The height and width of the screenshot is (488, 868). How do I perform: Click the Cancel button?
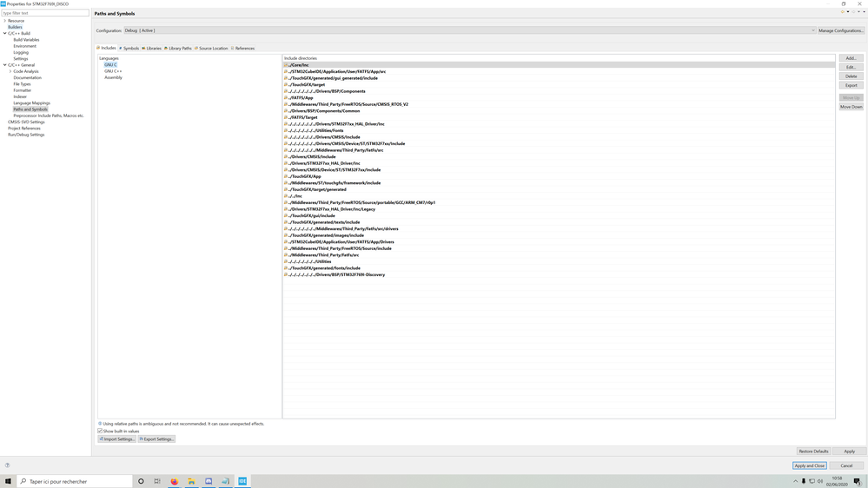pos(846,466)
